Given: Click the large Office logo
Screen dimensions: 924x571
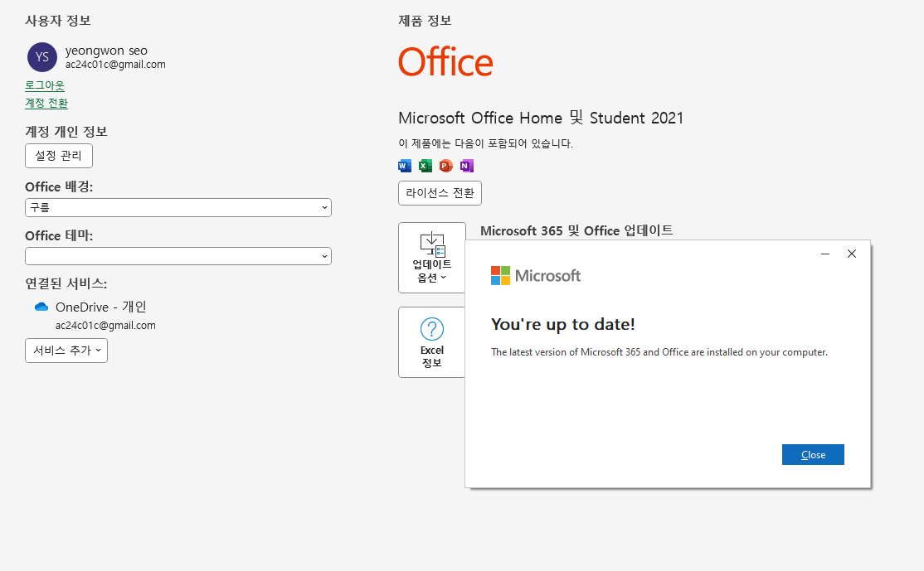Looking at the screenshot, I should click(445, 62).
